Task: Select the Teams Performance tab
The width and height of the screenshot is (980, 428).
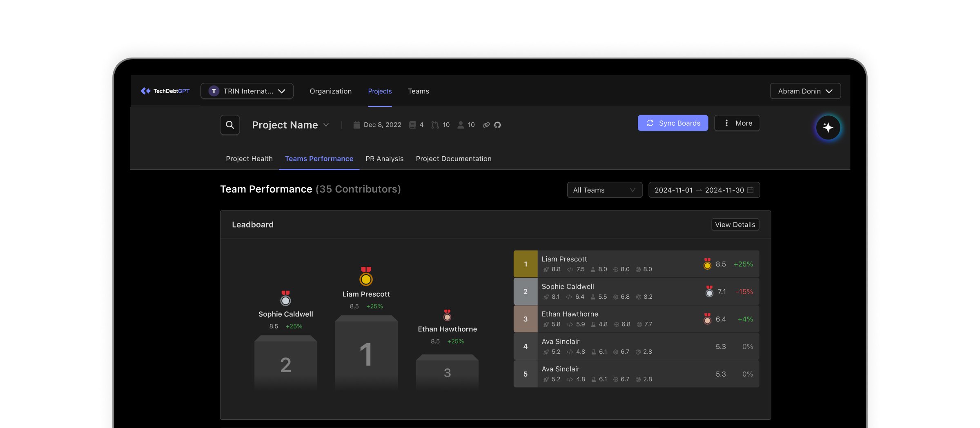Action: (319, 159)
